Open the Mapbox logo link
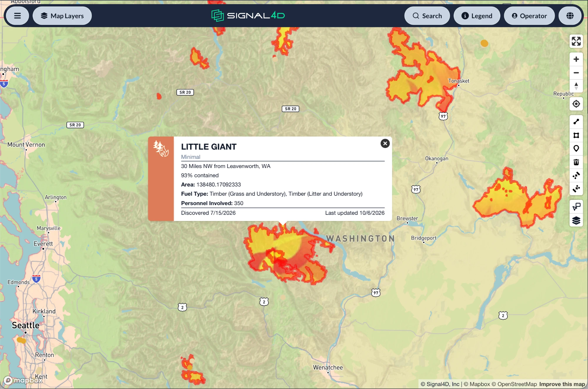Screen dimensions: 588x389 [23, 380]
